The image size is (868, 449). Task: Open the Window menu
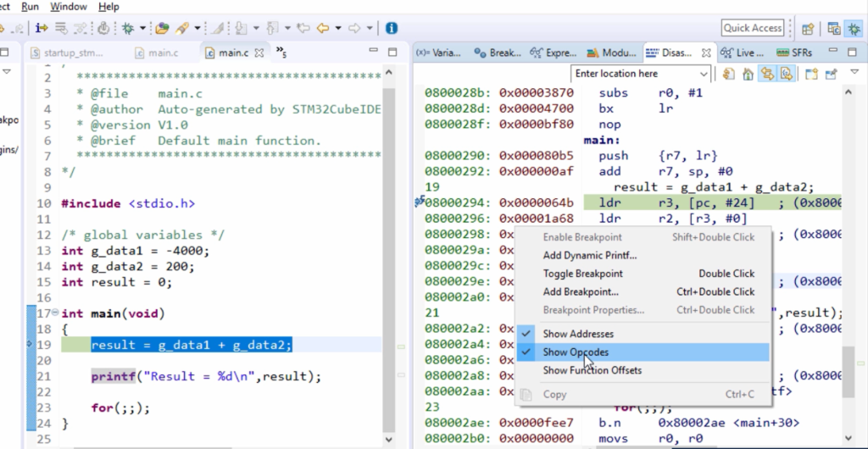click(69, 7)
